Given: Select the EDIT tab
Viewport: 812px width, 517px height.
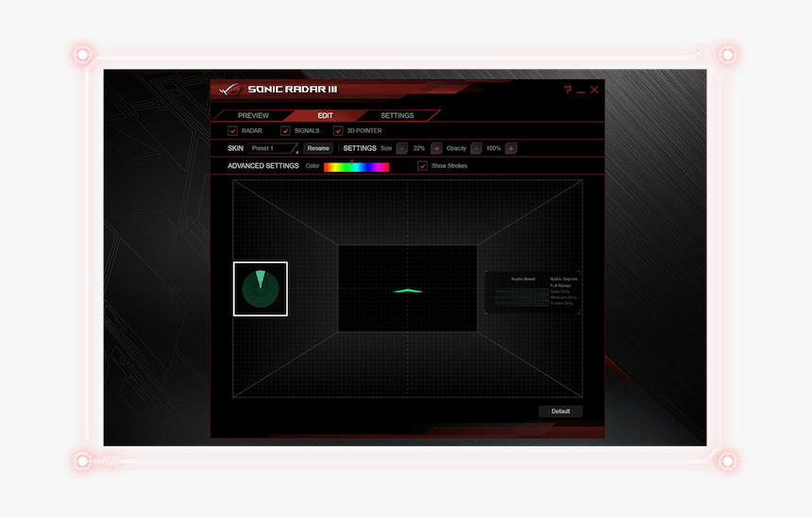Looking at the screenshot, I should 325,115.
